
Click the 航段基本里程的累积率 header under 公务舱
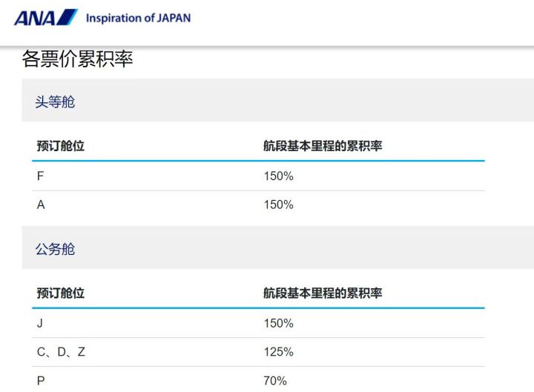(x=323, y=293)
